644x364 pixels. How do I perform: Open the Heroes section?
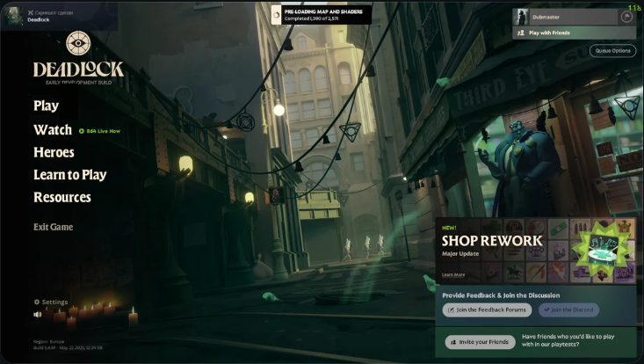coord(54,152)
